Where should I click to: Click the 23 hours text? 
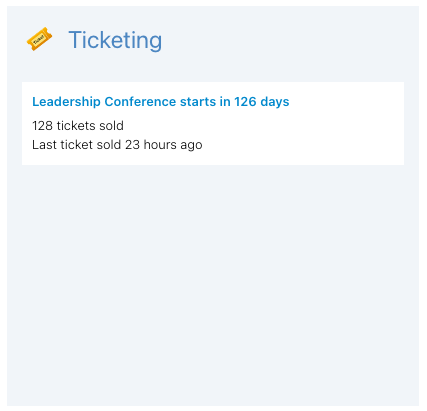[151, 145]
